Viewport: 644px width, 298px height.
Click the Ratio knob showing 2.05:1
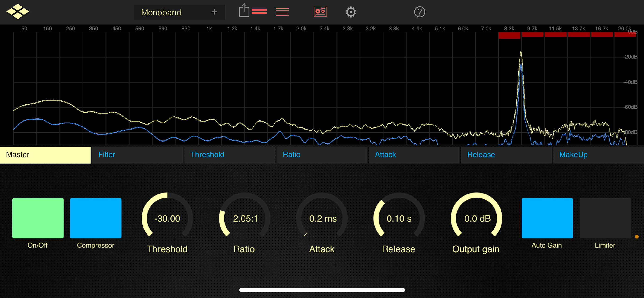245,218
